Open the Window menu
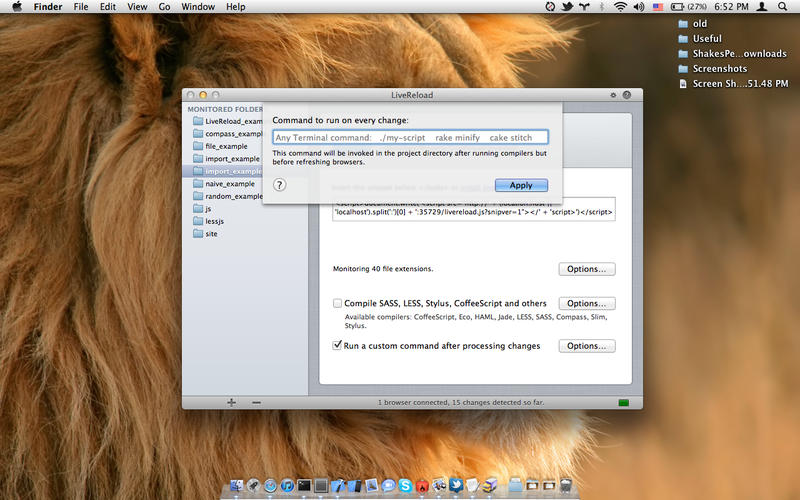Screen dimensions: 800x500 pyautogui.click(x=198, y=7)
